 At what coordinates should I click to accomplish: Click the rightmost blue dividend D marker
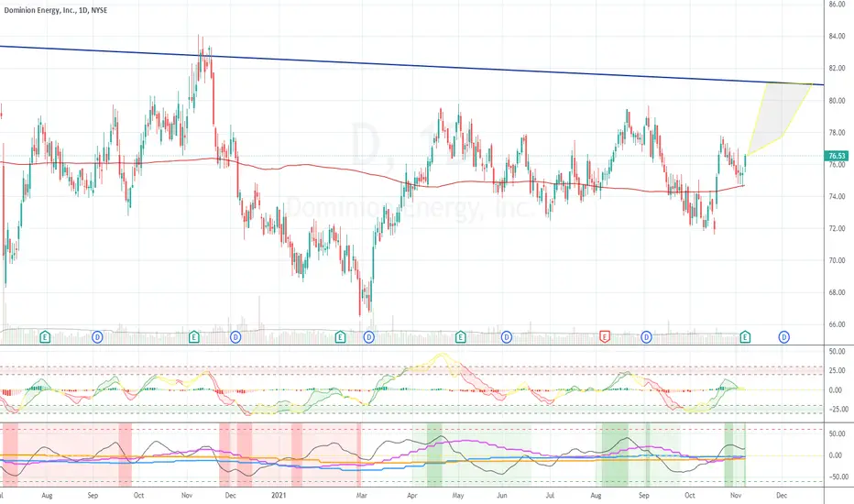click(x=783, y=337)
